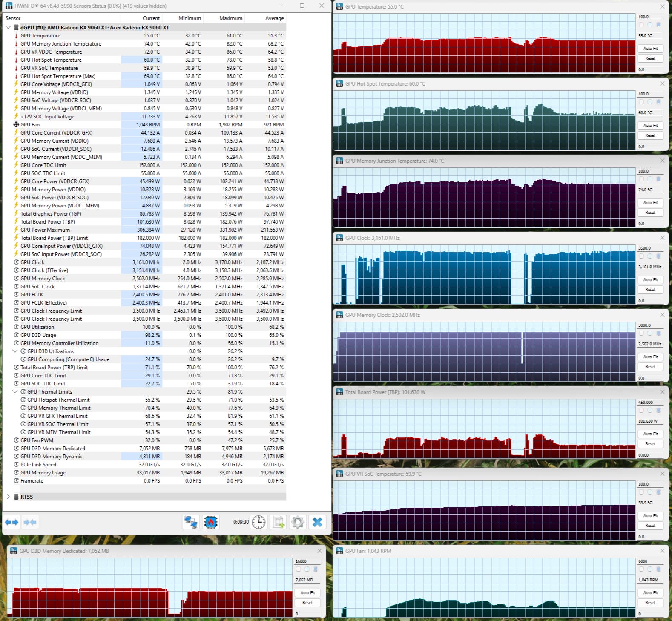Select the GPU Power Maximum row label
The width and height of the screenshot is (672, 621).
[45, 230]
